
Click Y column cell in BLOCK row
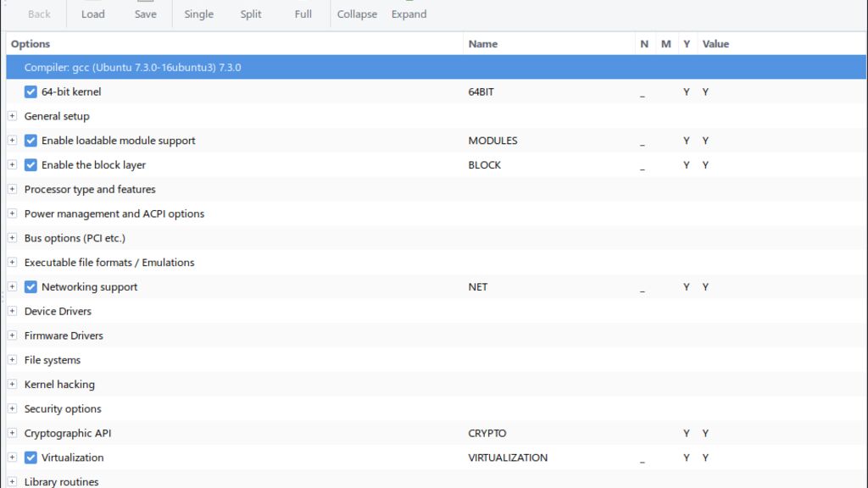pyautogui.click(x=687, y=165)
